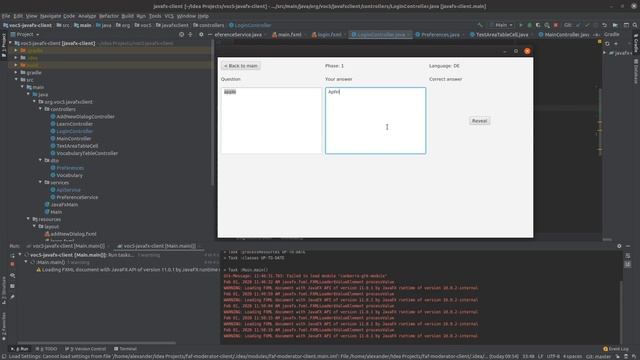Open the VCS menu

click(x=169, y=16)
